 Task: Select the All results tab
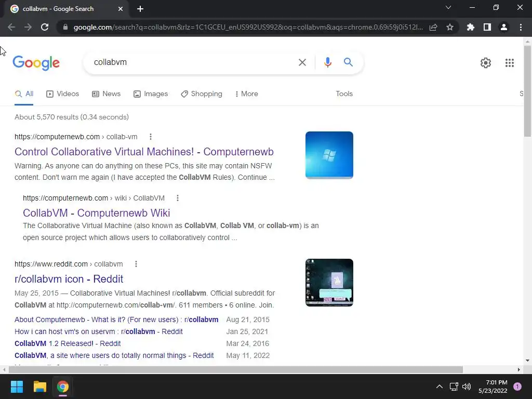24,94
